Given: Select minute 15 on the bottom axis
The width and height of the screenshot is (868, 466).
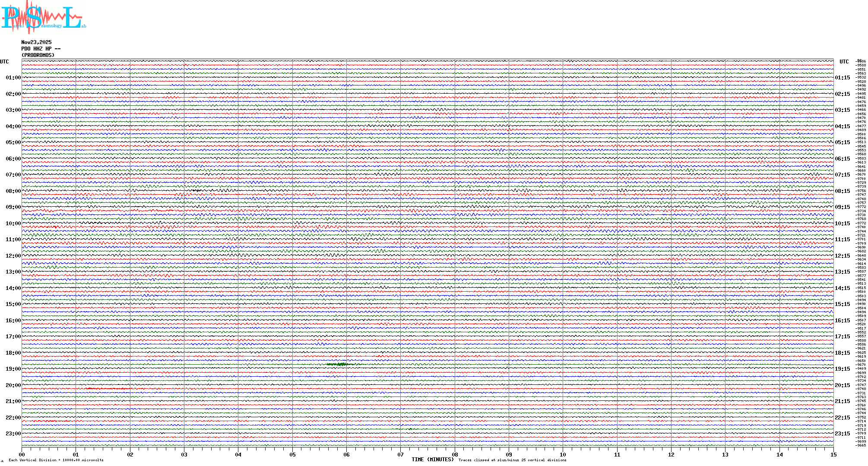Looking at the screenshot, I should point(833,454).
